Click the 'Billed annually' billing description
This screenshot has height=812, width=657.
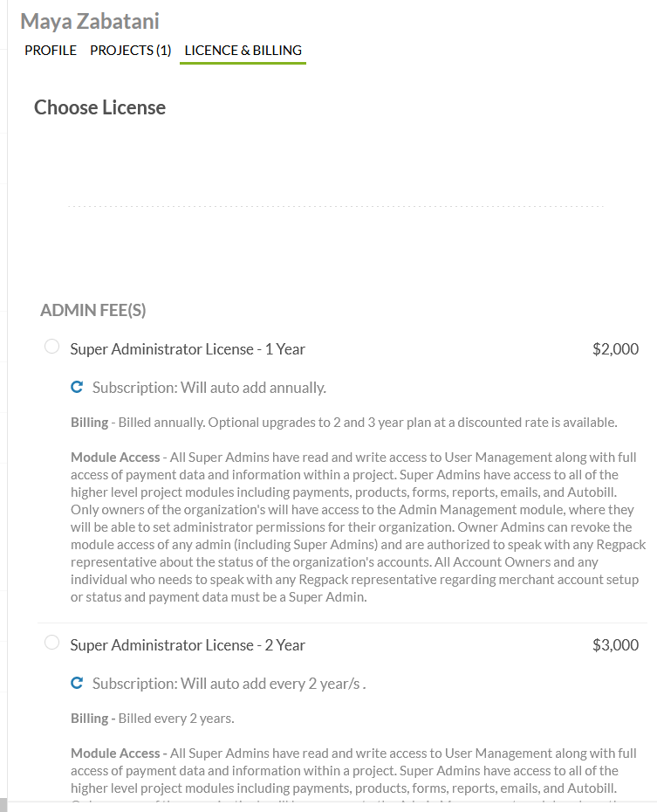pyautogui.click(x=344, y=423)
